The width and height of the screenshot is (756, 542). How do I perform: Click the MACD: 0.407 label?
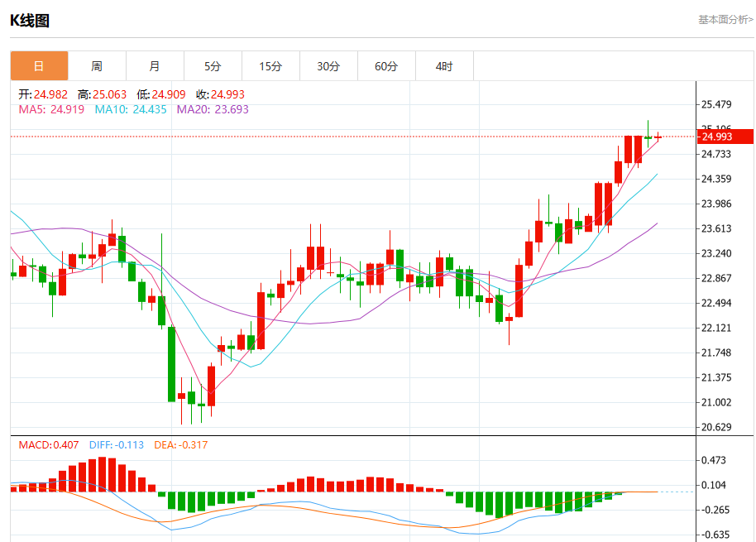(x=49, y=445)
